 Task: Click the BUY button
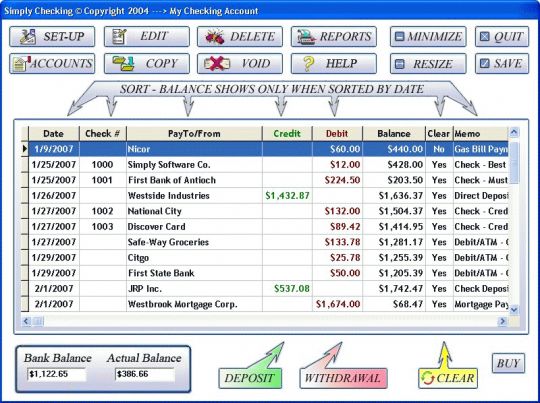pos(508,363)
